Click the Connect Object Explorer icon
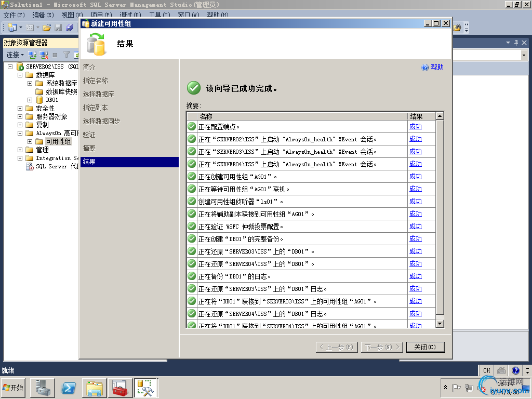The image size is (532, 399). [x=32, y=55]
